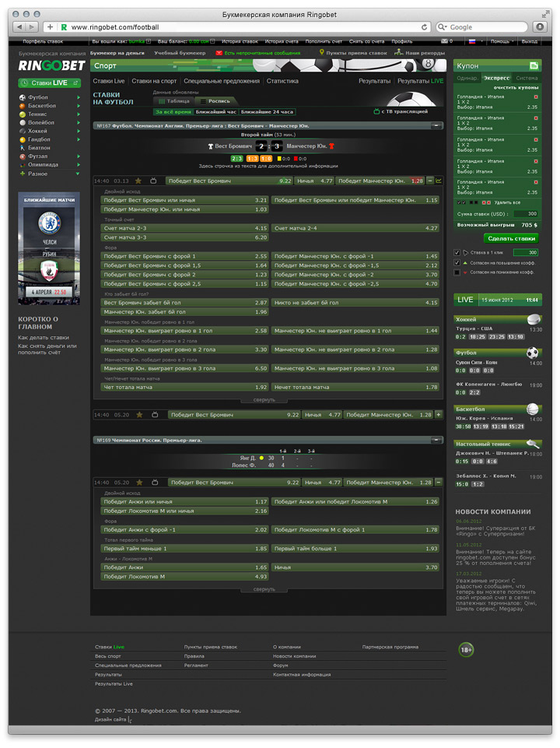
Task: Switch to the Таблица view
Action: 174,101
